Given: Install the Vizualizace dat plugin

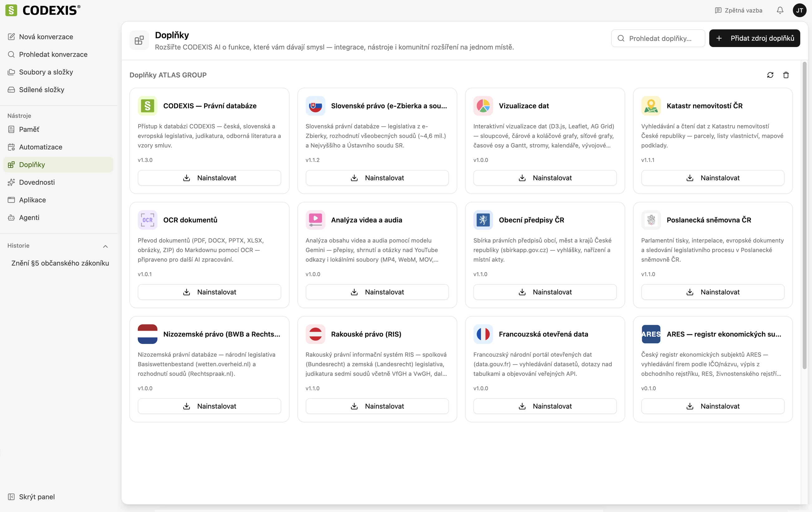Looking at the screenshot, I should (545, 178).
